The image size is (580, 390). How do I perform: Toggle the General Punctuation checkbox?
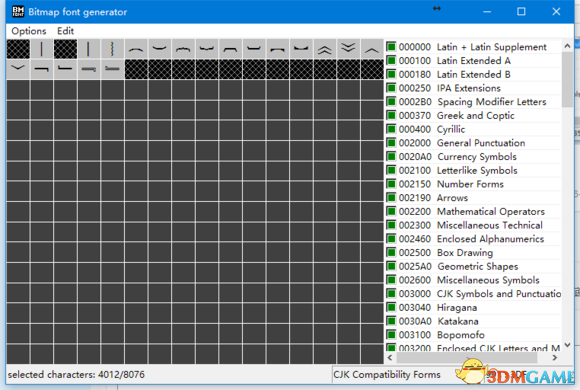391,142
